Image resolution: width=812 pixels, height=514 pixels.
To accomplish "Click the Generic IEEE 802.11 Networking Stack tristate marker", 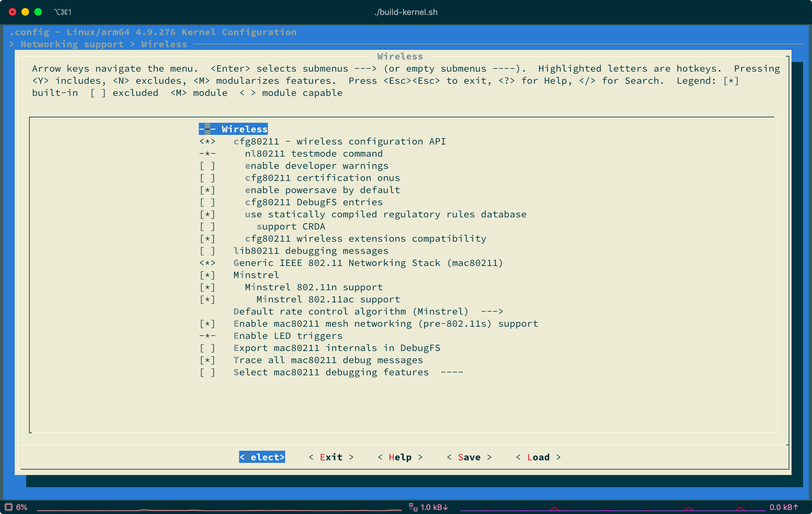I will [207, 263].
